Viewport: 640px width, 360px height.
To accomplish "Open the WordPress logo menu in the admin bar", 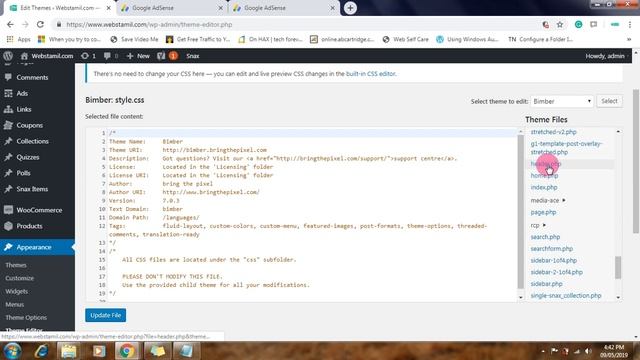I will (x=8, y=56).
